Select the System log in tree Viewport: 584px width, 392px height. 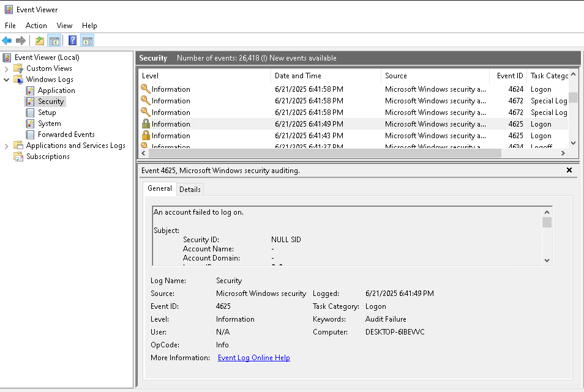49,124
